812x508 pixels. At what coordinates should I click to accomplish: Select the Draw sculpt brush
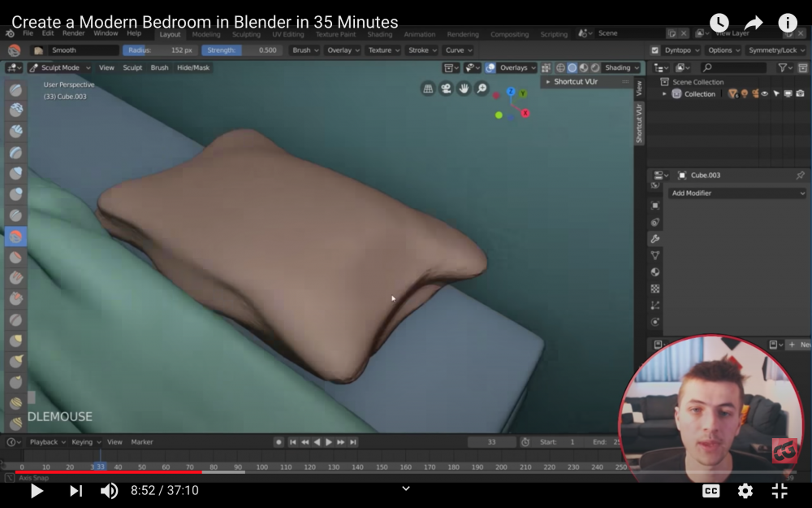(16, 89)
